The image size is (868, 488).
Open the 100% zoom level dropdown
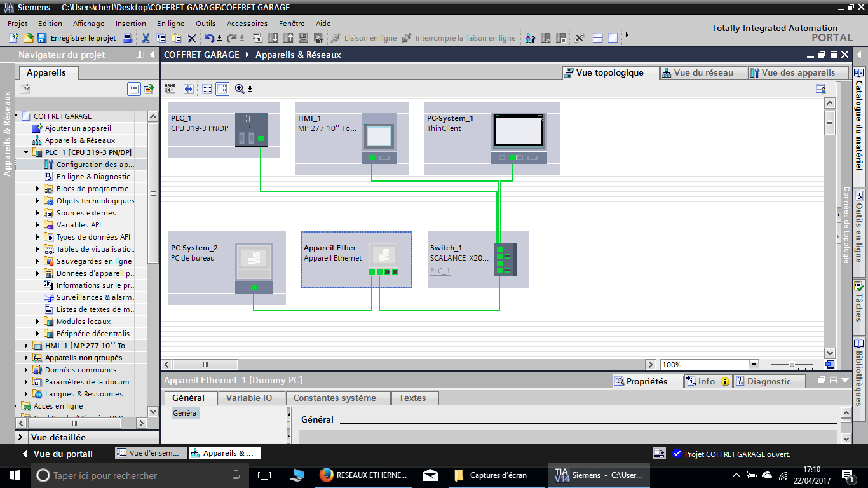754,365
